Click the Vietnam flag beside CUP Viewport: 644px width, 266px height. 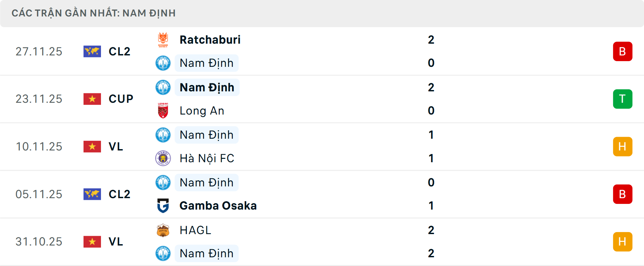pos(92,99)
